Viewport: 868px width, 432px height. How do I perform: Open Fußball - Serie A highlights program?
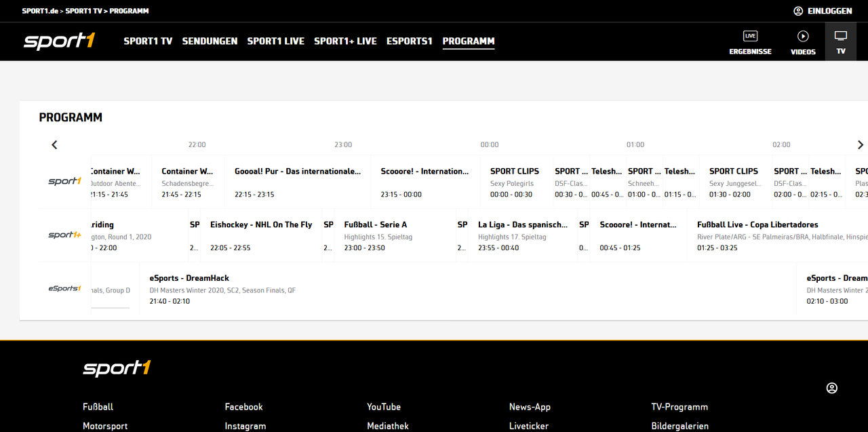[x=395, y=235]
